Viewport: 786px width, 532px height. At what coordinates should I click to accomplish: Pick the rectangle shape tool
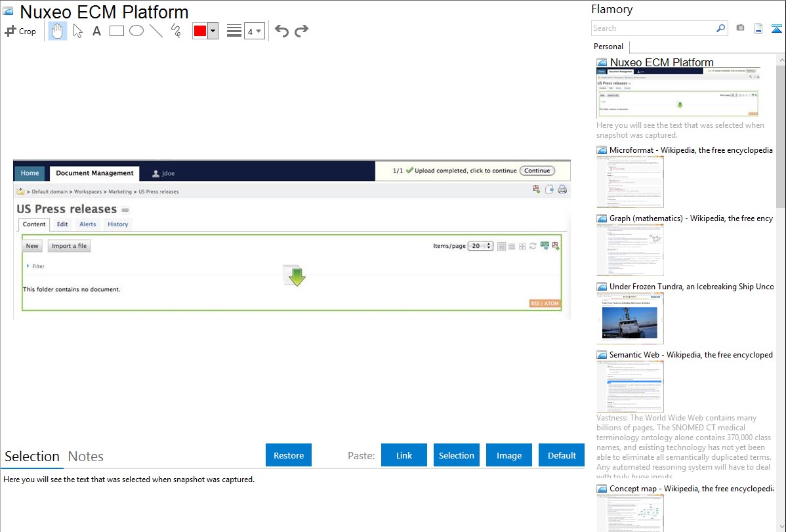(x=116, y=31)
